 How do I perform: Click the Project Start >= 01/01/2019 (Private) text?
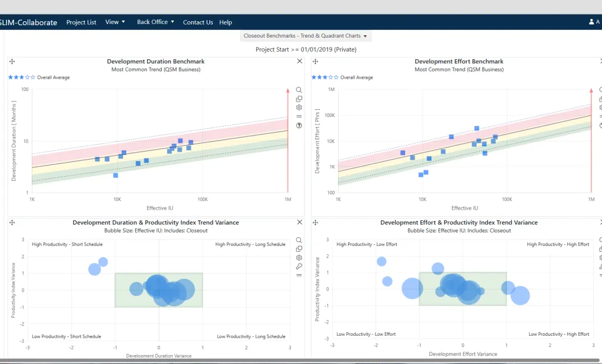[x=306, y=49]
